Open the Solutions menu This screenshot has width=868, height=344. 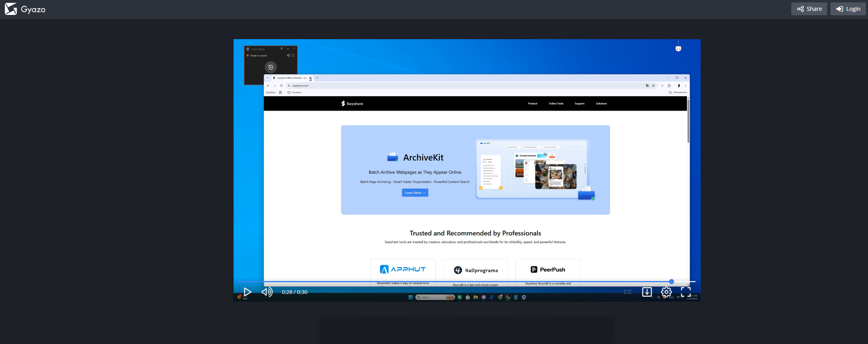tap(601, 104)
